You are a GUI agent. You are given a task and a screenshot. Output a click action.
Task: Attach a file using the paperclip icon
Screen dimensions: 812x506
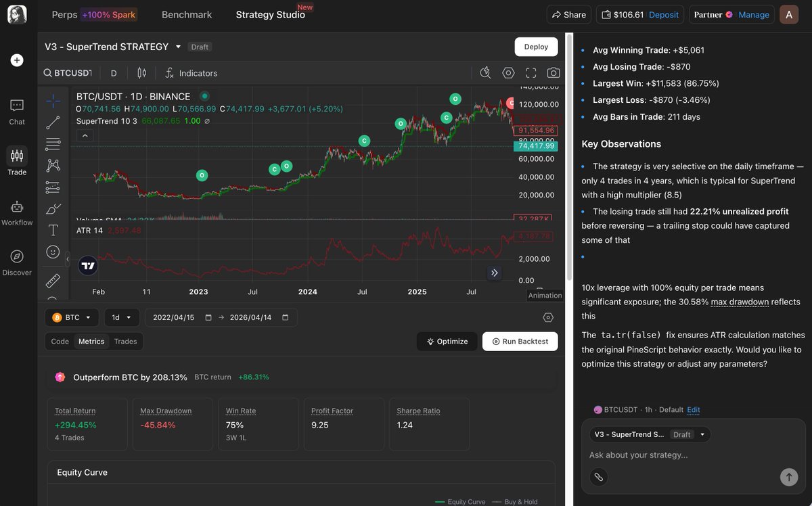(x=598, y=477)
